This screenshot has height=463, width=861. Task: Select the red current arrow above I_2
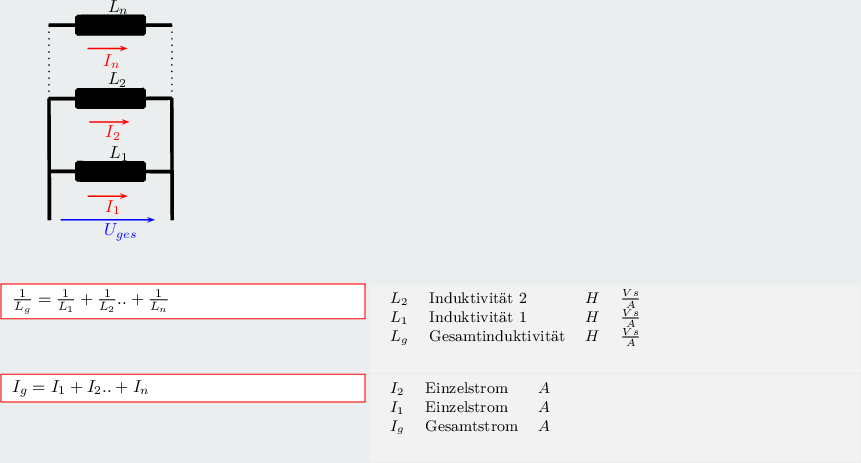[x=107, y=122]
